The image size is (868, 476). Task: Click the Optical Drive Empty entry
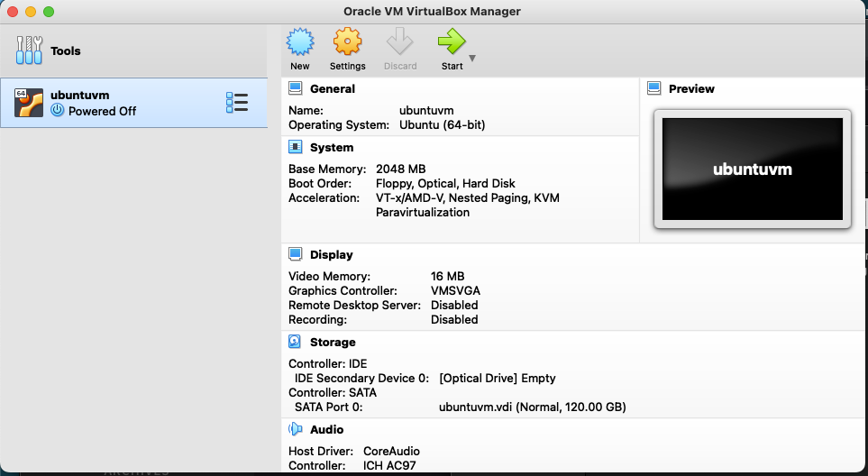498,378
